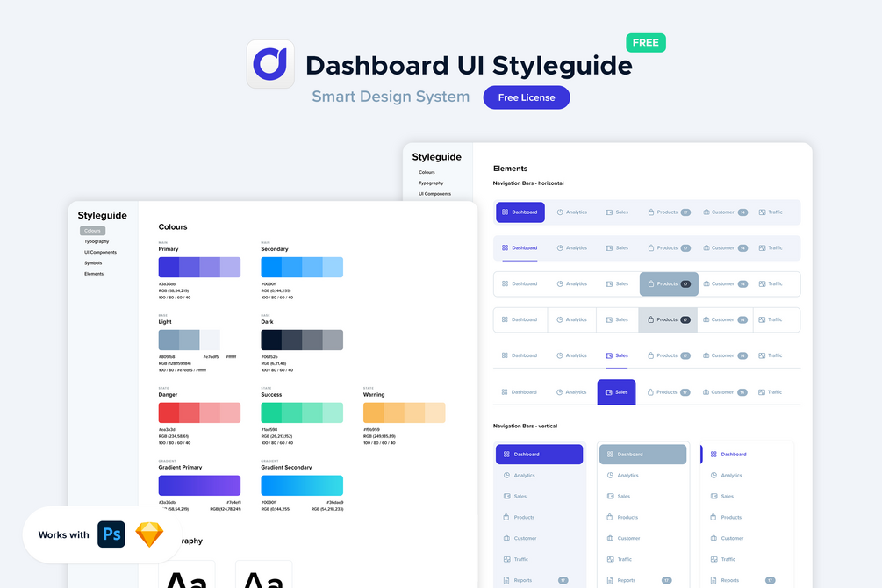
Task: Click Traffic icon under purple filled vertical Dashboard
Action: point(506,559)
